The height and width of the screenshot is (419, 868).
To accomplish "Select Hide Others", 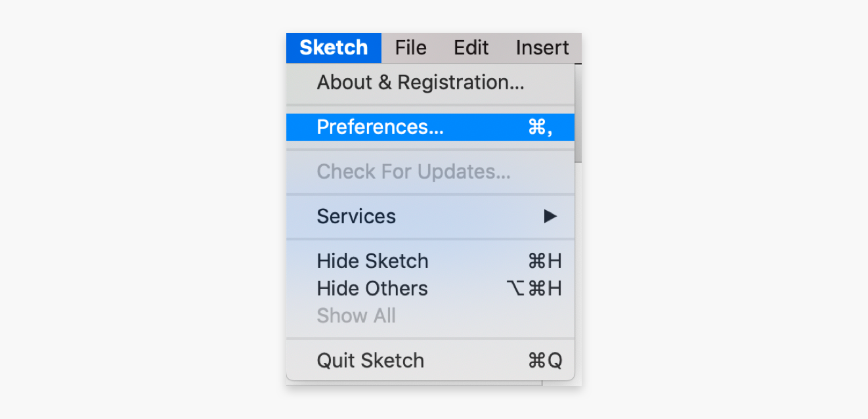I will (372, 288).
